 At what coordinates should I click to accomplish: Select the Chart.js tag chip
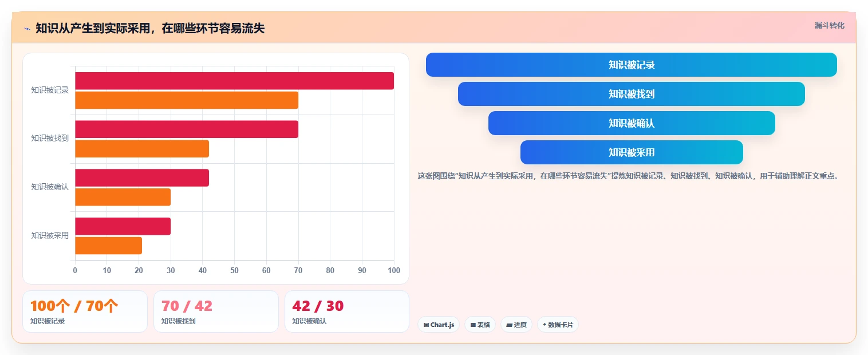pyautogui.click(x=439, y=325)
